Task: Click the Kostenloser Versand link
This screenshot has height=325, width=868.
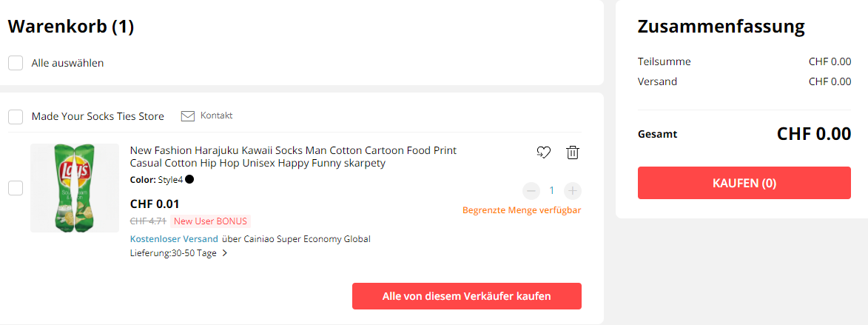Action: 174,239
